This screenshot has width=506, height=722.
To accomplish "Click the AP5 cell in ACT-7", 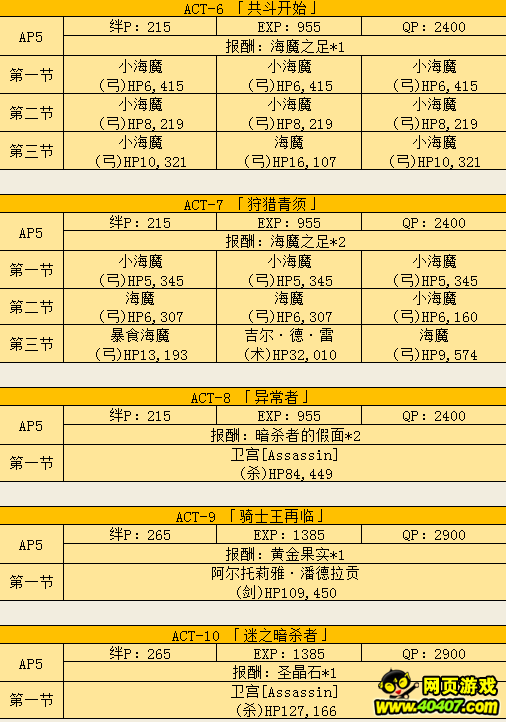I will click(x=31, y=232).
